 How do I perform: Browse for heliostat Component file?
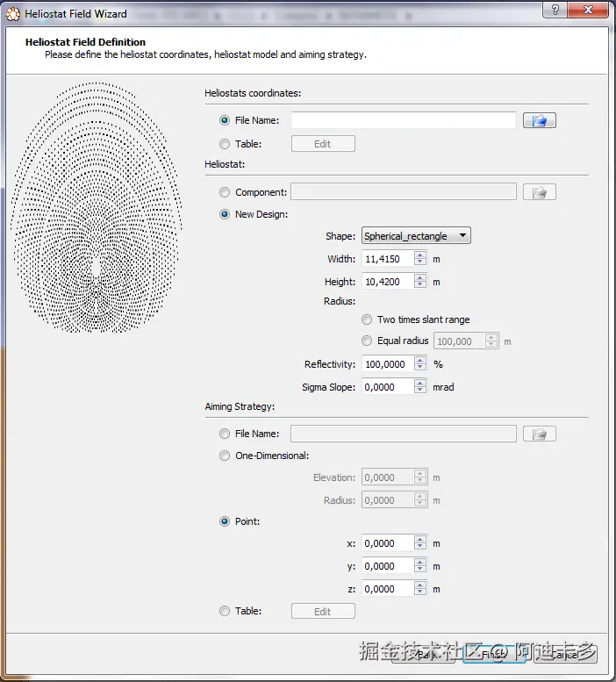click(539, 192)
